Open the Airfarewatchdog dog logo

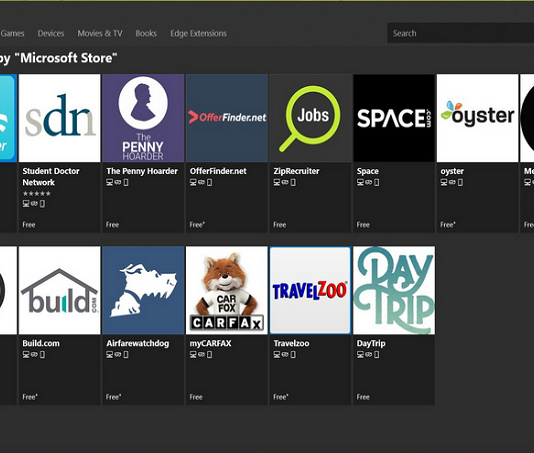click(x=143, y=290)
